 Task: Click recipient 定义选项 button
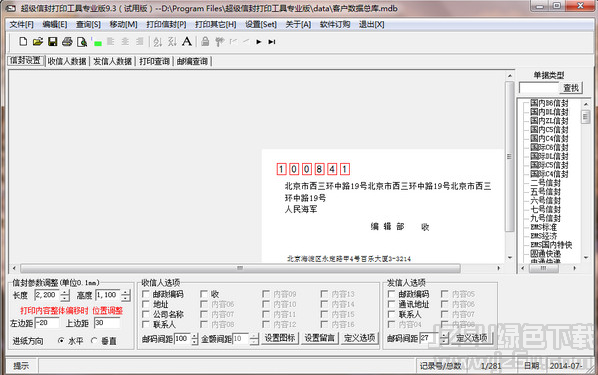pos(359,338)
